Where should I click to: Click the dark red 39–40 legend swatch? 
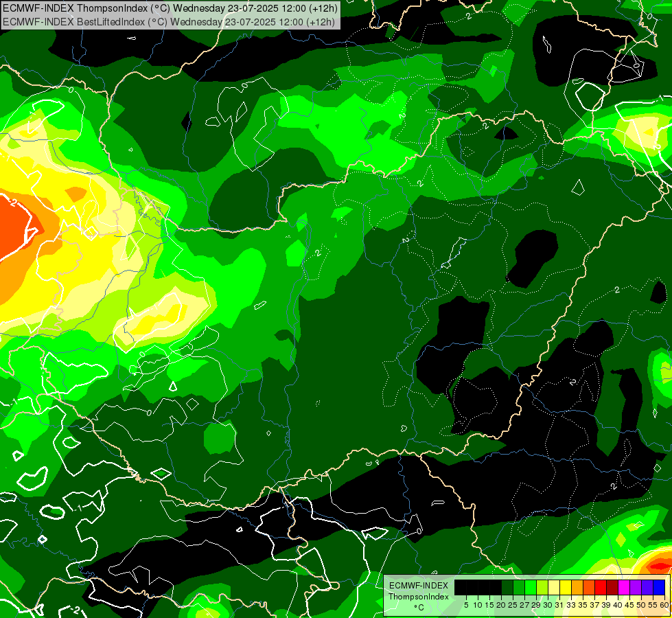coord(612,588)
